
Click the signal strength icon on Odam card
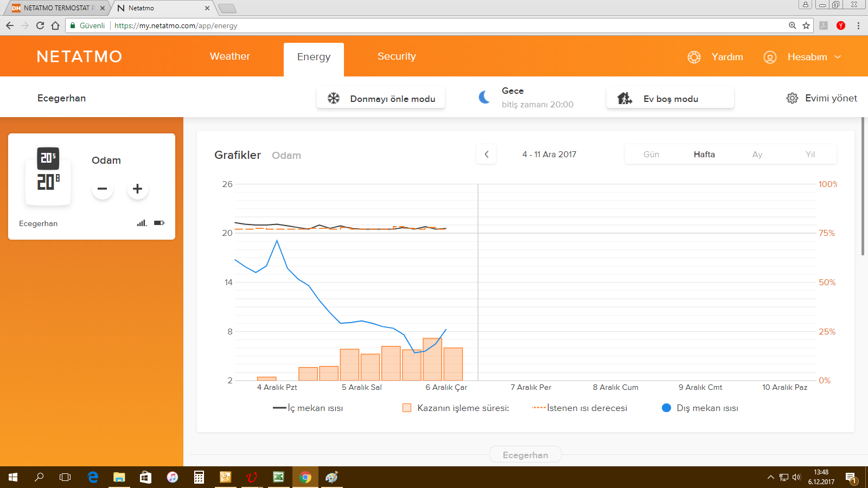[x=142, y=223]
